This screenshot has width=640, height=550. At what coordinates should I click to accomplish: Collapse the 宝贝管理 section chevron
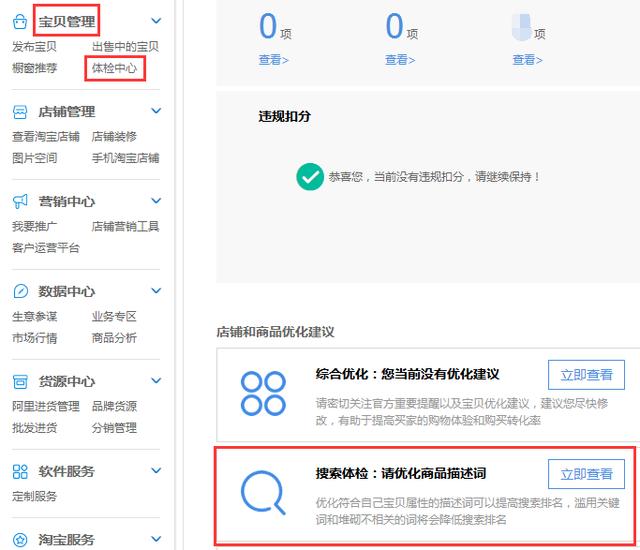(x=156, y=20)
